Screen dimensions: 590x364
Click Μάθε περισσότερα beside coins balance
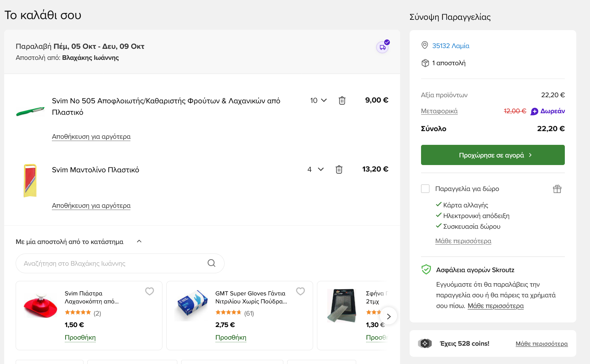pyautogui.click(x=542, y=344)
